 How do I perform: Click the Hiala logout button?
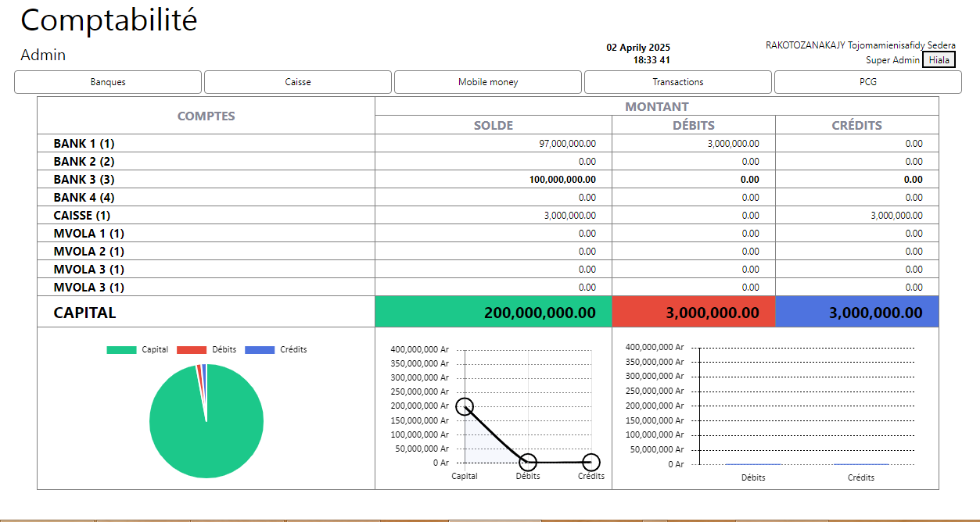click(x=939, y=60)
